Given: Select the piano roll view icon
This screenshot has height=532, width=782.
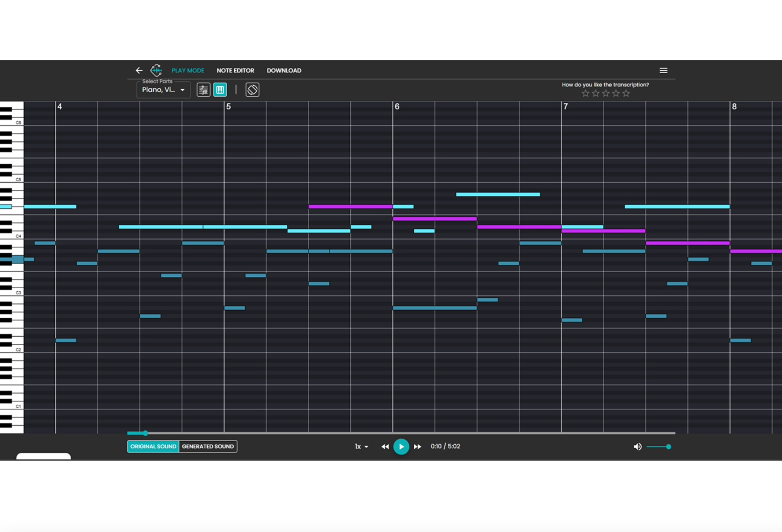Looking at the screenshot, I should [220, 90].
